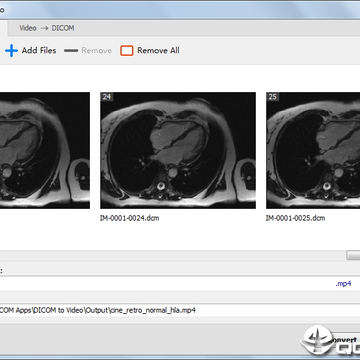Select the thumbnail numbered 24
This screenshot has height=360, width=360.
click(x=178, y=150)
